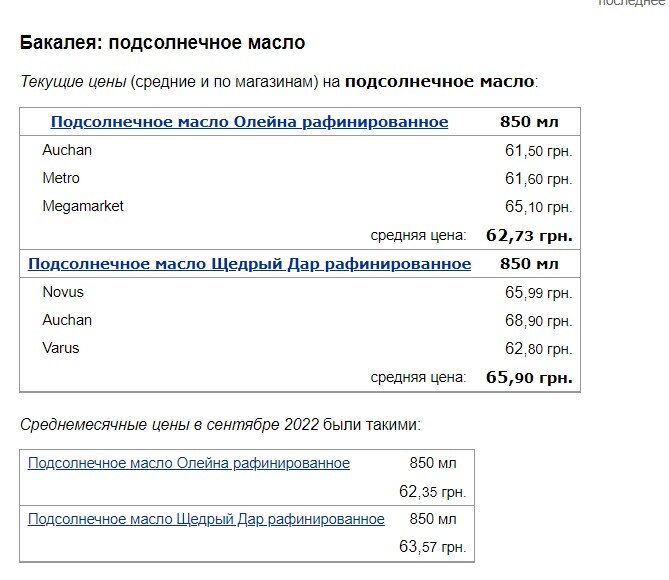This screenshot has width=669, height=580.
Task: Click the Auchan row under Щедрый Дар
Action: point(67,320)
